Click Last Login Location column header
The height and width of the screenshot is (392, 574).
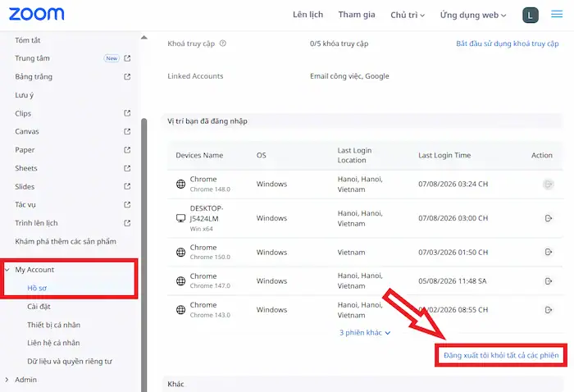(x=354, y=155)
